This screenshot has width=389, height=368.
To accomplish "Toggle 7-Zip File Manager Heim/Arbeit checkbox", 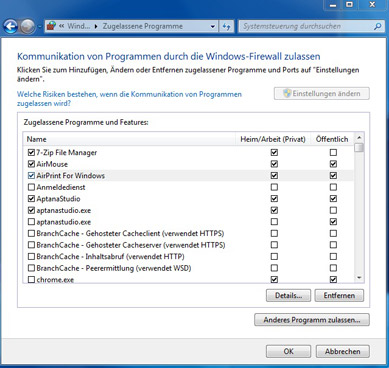I will (x=274, y=153).
